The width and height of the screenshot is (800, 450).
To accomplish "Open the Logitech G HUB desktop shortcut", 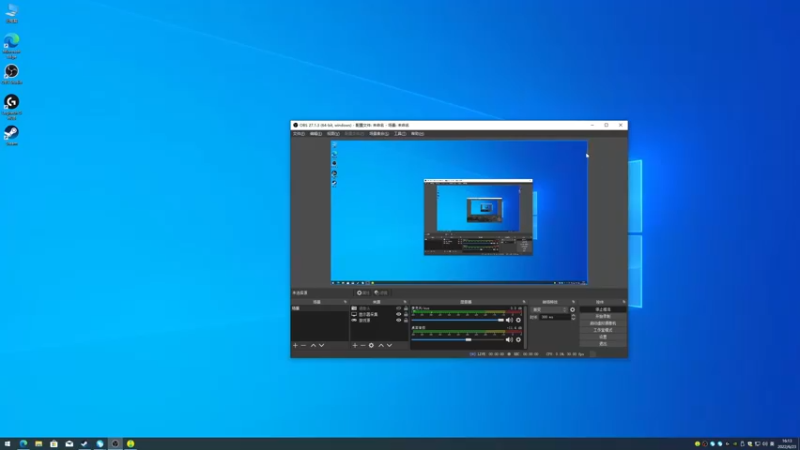I will (12, 107).
